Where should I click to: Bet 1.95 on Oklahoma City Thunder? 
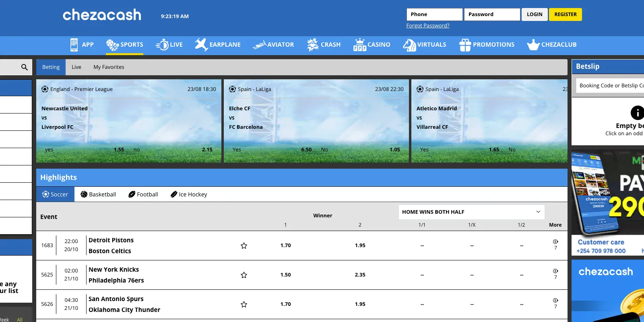(360, 304)
